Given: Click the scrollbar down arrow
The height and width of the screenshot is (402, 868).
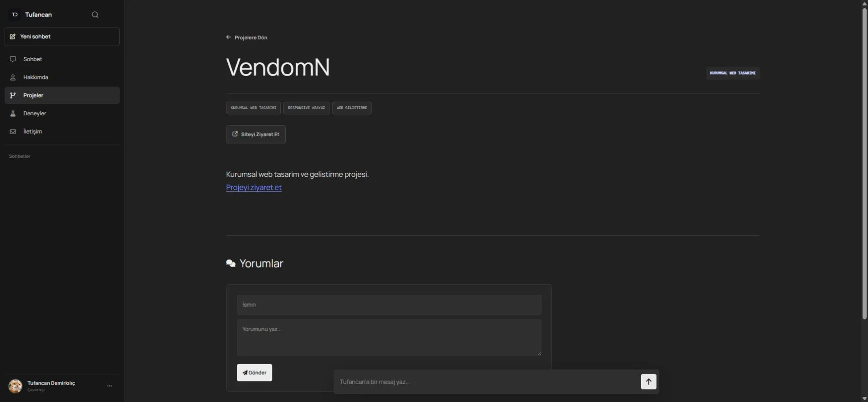Looking at the screenshot, I should click(x=864, y=399).
